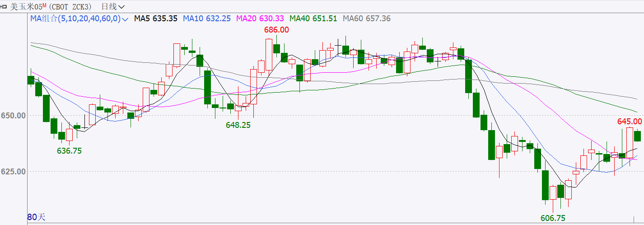The image size is (644, 225).
Task: Click the 625.00 price axis label
Action: 13,172
